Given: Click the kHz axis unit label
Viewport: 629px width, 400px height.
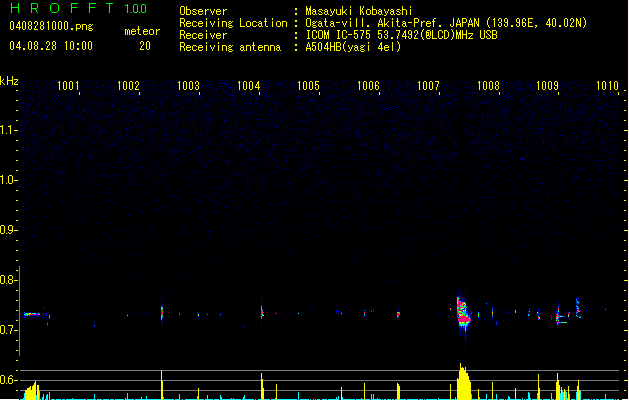Looking at the screenshot, I should 9,81.
